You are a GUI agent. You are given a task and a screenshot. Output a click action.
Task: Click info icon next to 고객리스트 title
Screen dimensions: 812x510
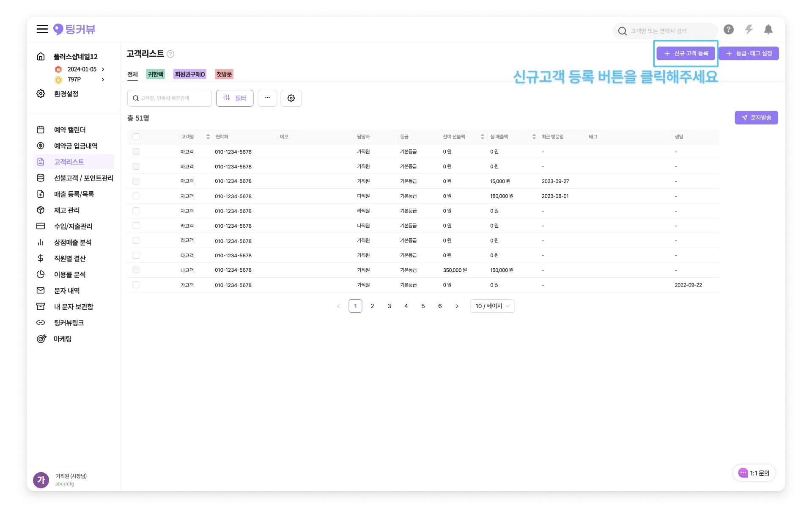(x=170, y=54)
